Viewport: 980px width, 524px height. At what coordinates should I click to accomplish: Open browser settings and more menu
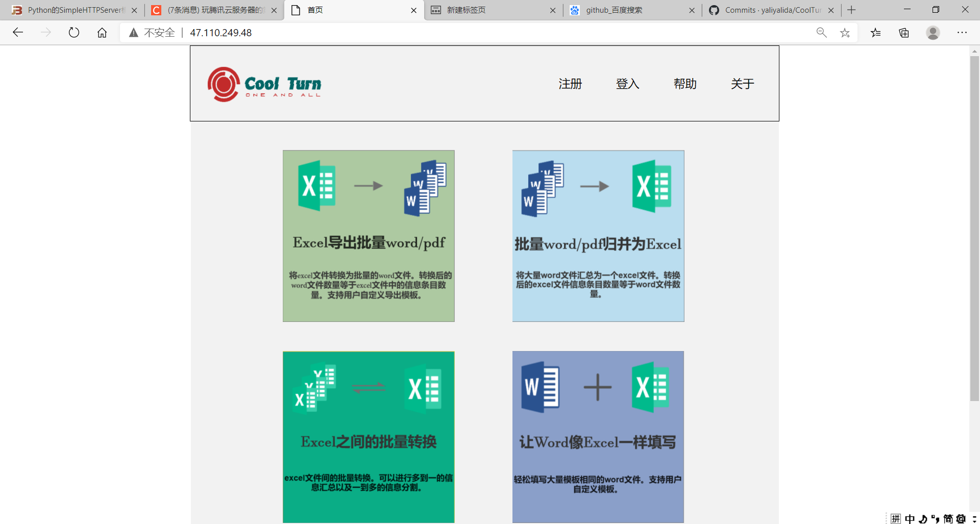click(962, 33)
